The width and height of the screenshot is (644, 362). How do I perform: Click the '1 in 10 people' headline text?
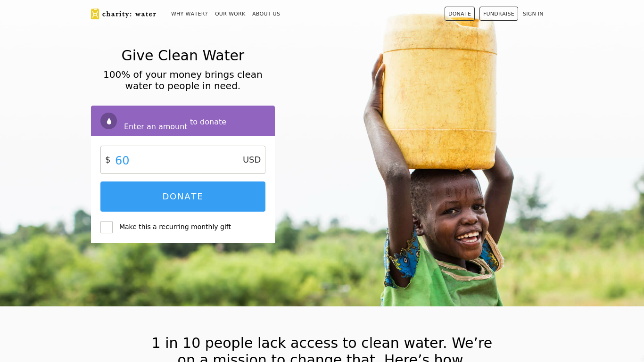(x=322, y=348)
